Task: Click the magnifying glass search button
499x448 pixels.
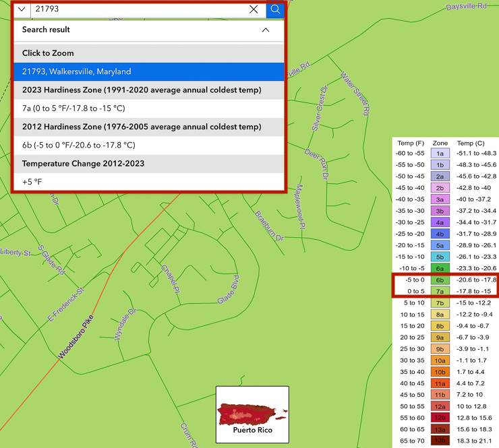Action: (275, 9)
